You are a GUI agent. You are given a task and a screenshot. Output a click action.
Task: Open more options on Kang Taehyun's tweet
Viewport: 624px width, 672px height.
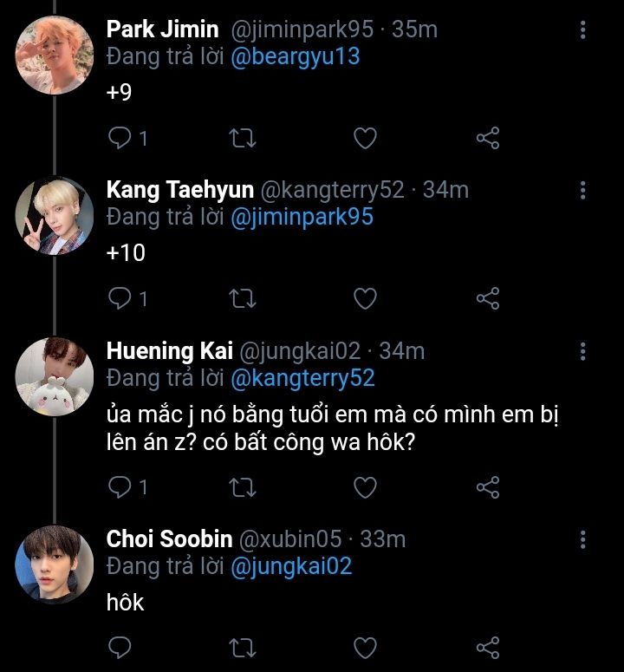pyautogui.click(x=583, y=191)
